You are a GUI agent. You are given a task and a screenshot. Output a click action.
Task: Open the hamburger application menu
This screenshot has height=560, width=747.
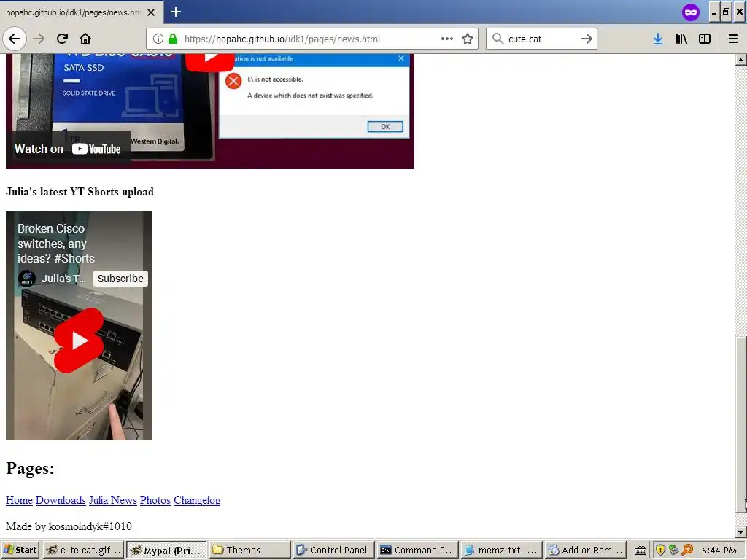[732, 39]
